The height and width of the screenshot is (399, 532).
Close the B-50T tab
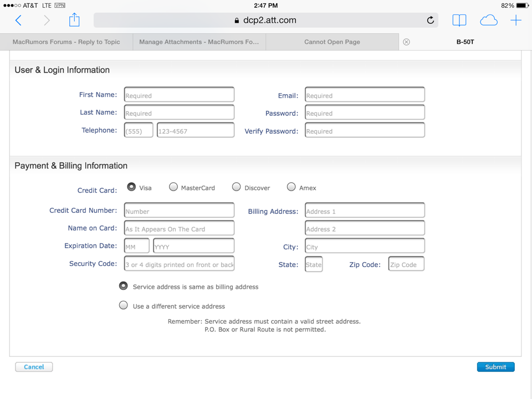pos(406,42)
